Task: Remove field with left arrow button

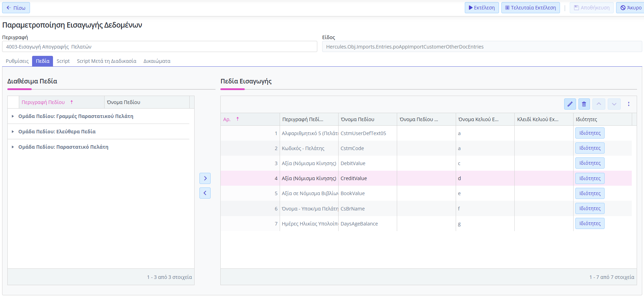Action: click(205, 193)
